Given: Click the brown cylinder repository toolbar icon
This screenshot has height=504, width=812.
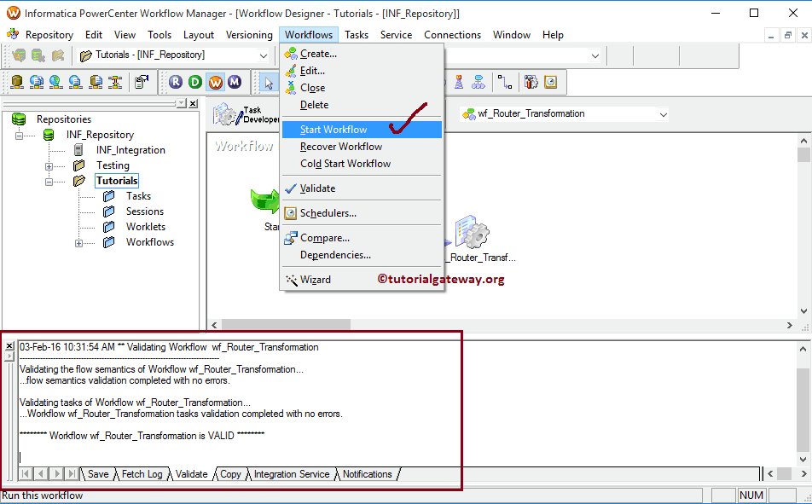Looking at the screenshot, I should click(17, 82).
